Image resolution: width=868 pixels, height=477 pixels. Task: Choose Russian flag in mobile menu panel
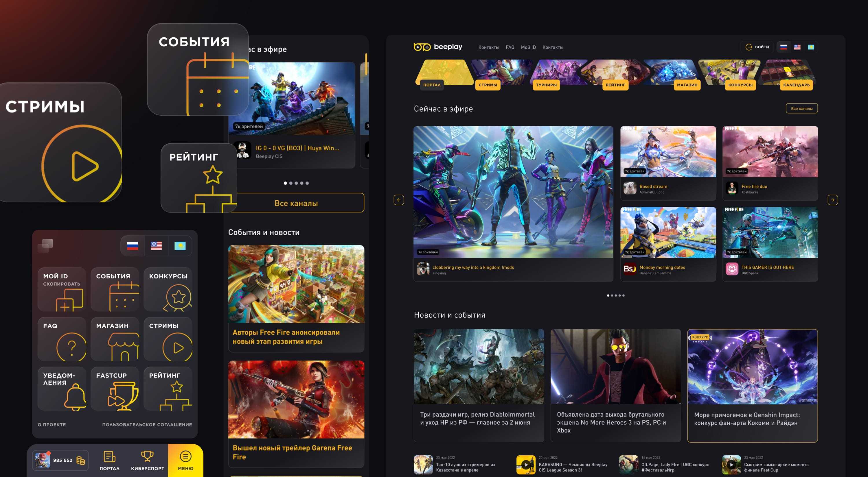[133, 246]
